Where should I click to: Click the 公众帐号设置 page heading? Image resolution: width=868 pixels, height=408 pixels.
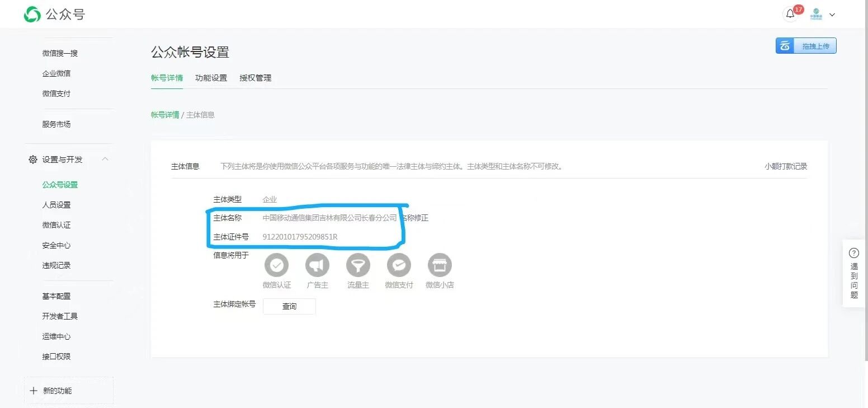pyautogui.click(x=190, y=53)
